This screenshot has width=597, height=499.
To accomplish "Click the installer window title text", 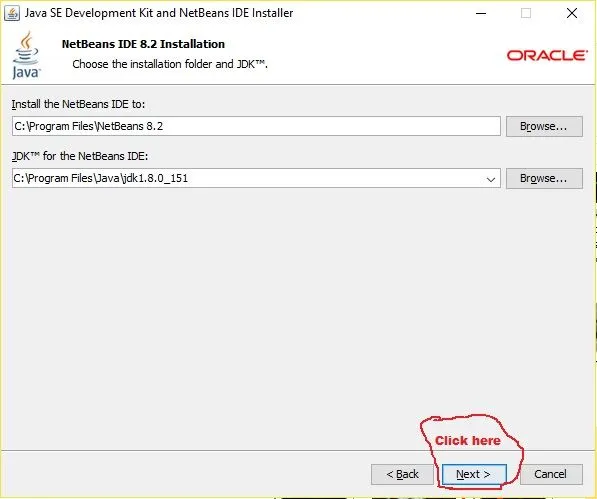I will click(x=159, y=13).
